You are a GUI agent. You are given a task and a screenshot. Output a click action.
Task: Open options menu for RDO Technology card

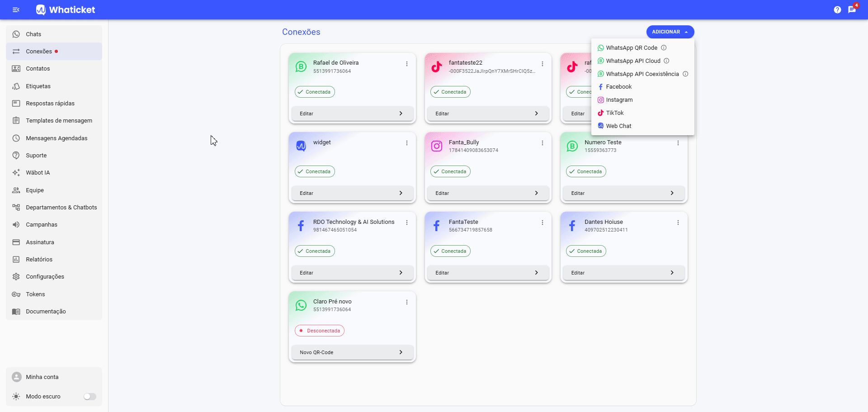tap(407, 223)
